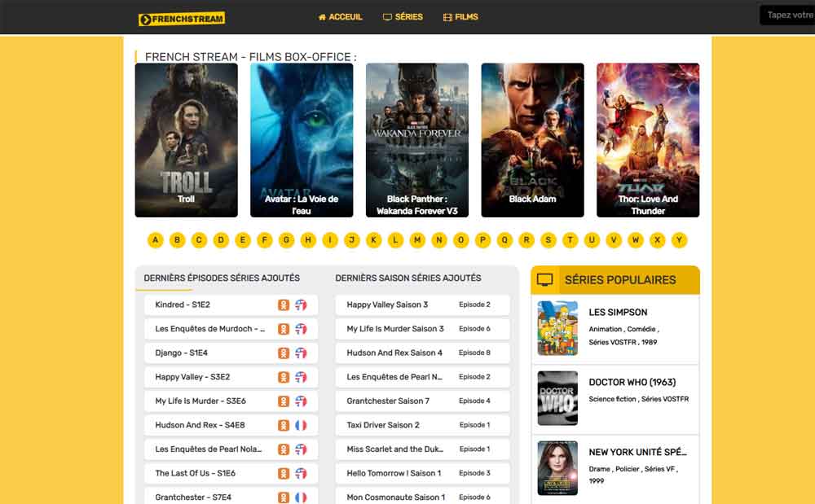Select the letter F circle

click(x=265, y=240)
